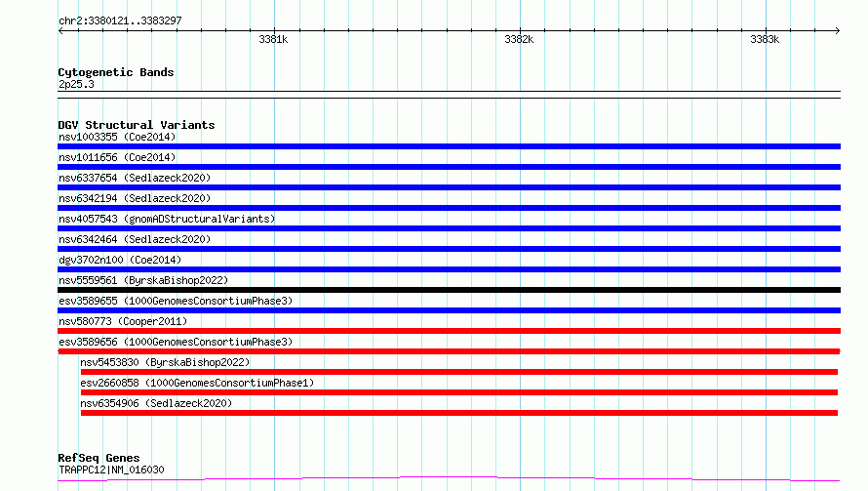Click blue bar under nsv1003355

[x=449, y=146]
